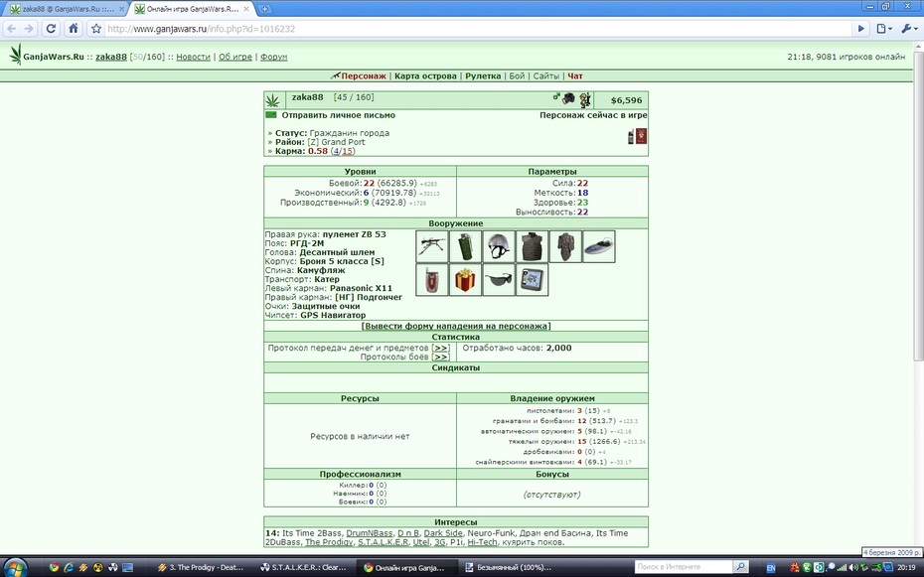924x577 pixels.
Task: Open the Персонаж menu item
Action: [x=363, y=75]
